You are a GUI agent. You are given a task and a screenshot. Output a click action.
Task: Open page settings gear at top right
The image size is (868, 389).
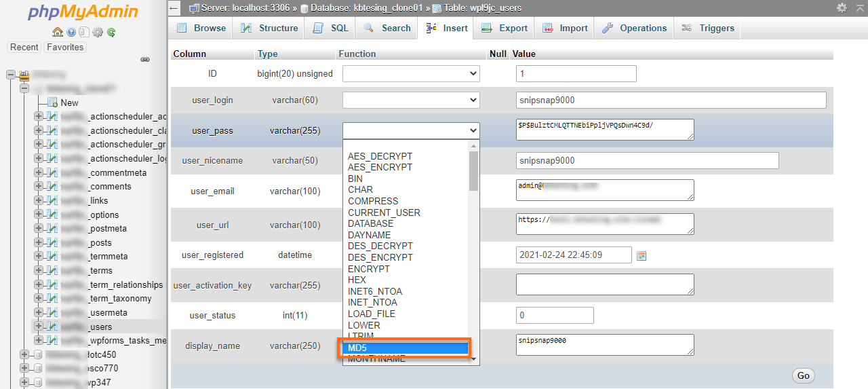pos(842,7)
